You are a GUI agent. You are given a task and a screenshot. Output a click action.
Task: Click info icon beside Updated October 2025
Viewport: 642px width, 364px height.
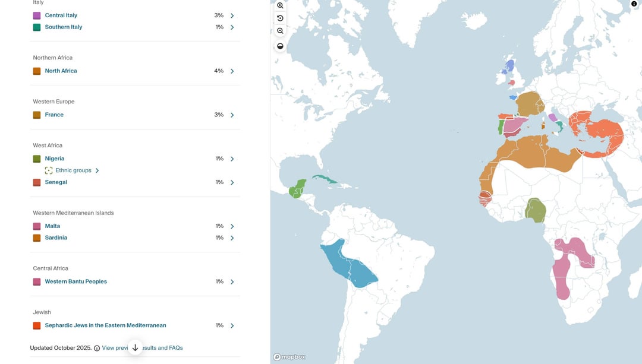[x=97, y=348]
